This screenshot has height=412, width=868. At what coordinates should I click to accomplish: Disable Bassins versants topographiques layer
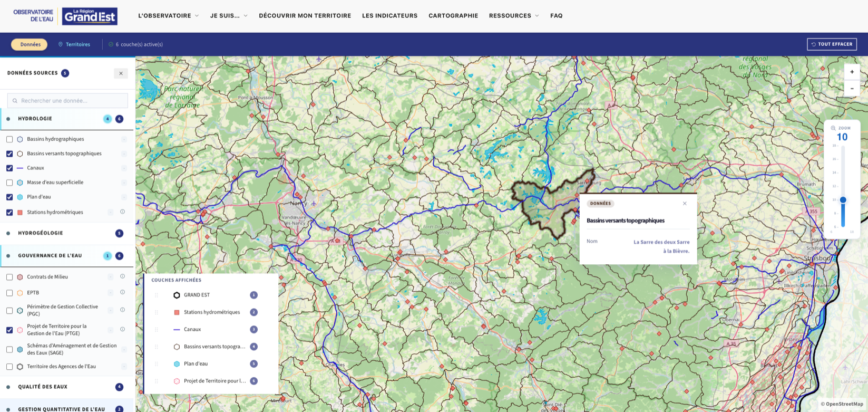[9, 154]
